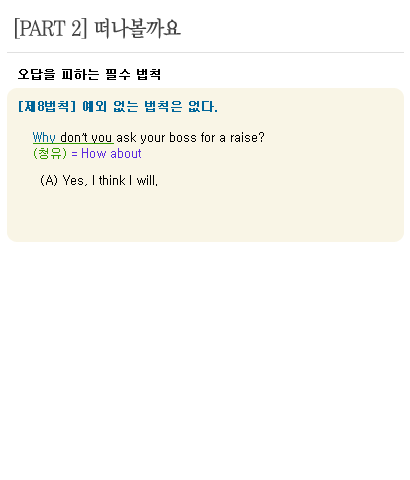Click the word 'about' in purple
This screenshot has height=480, width=410.
click(x=126, y=154)
